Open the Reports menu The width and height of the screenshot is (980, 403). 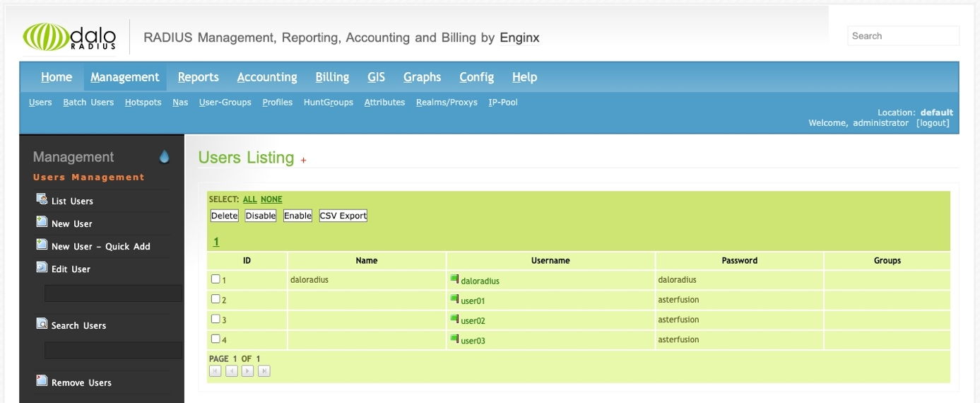pyautogui.click(x=198, y=77)
